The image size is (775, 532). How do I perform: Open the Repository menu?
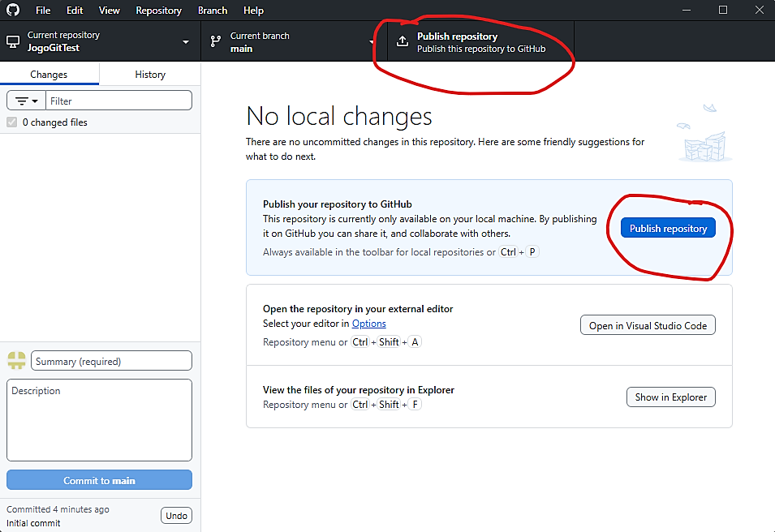(158, 11)
